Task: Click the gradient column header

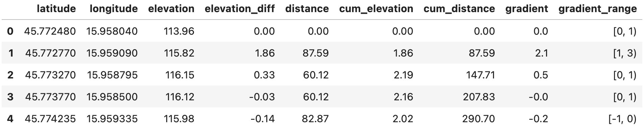Action: (527, 9)
